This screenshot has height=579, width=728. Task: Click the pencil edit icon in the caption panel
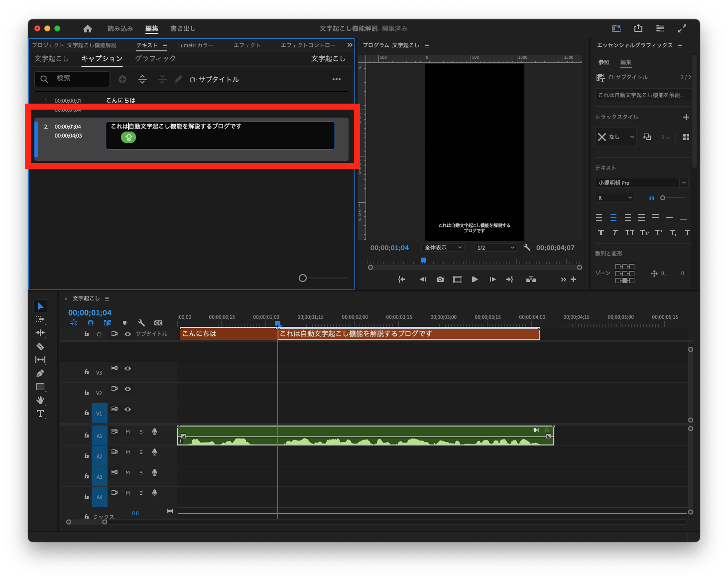[x=178, y=79]
